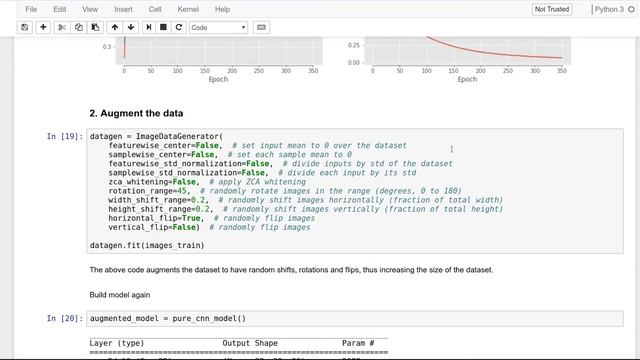Click the 'Output Shape' output header
Image resolution: width=640 pixels, height=360 pixels.
[250, 343]
